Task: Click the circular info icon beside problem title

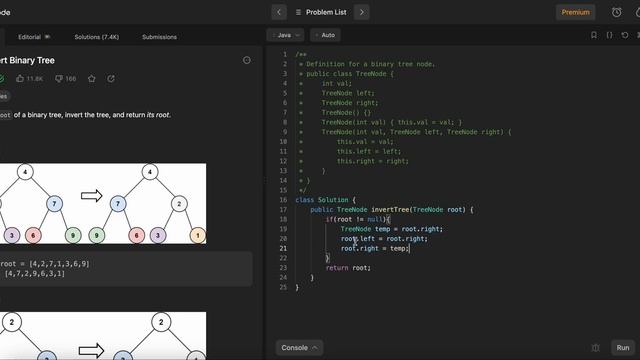Action: [x=247, y=60]
